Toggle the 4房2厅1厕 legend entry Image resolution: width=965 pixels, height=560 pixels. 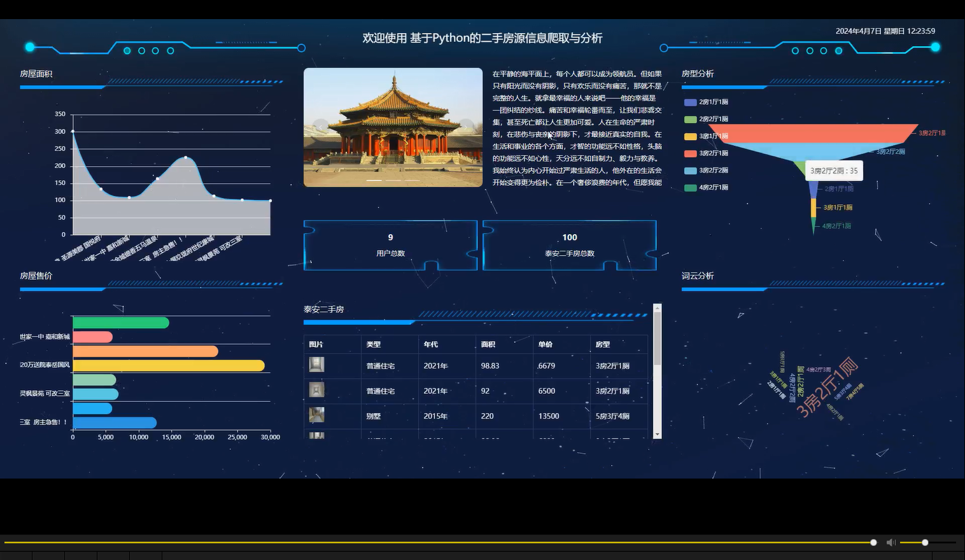tap(706, 188)
